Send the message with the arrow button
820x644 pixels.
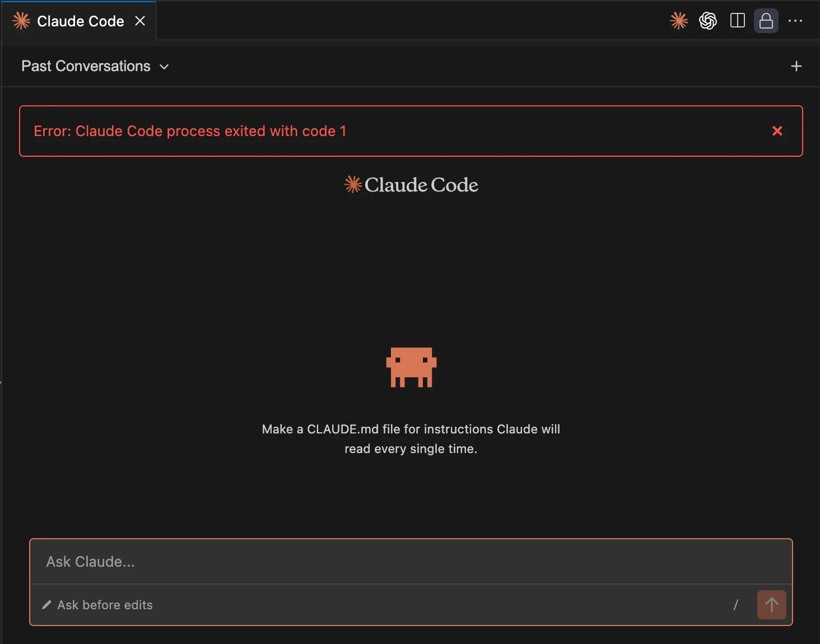coord(772,605)
